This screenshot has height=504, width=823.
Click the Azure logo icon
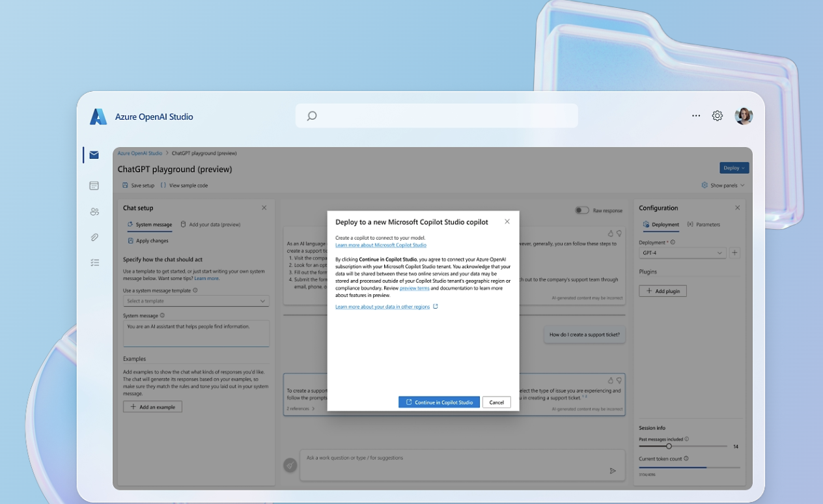point(98,117)
